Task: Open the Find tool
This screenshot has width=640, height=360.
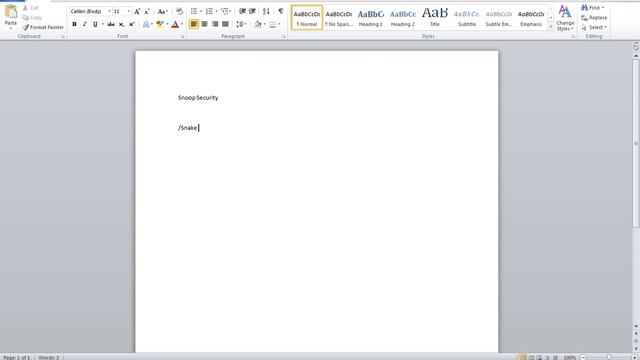Action: point(592,8)
